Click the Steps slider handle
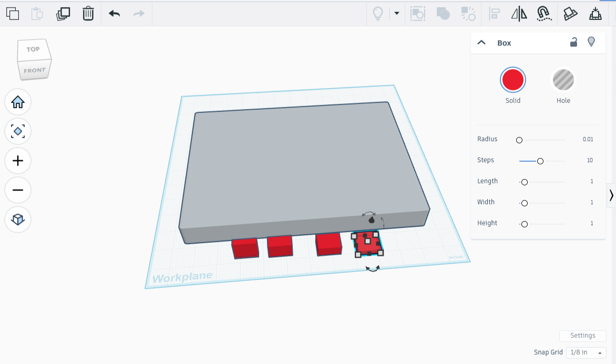The image size is (616, 364). (x=540, y=161)
